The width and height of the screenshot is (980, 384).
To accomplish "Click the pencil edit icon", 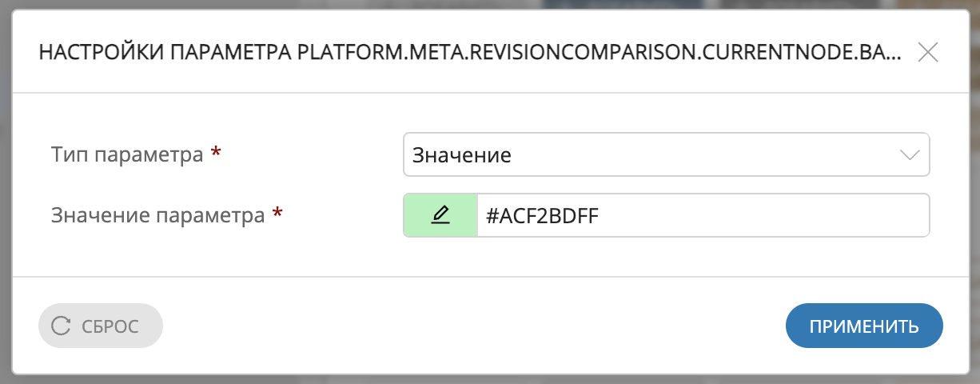I will click(440, 215).
